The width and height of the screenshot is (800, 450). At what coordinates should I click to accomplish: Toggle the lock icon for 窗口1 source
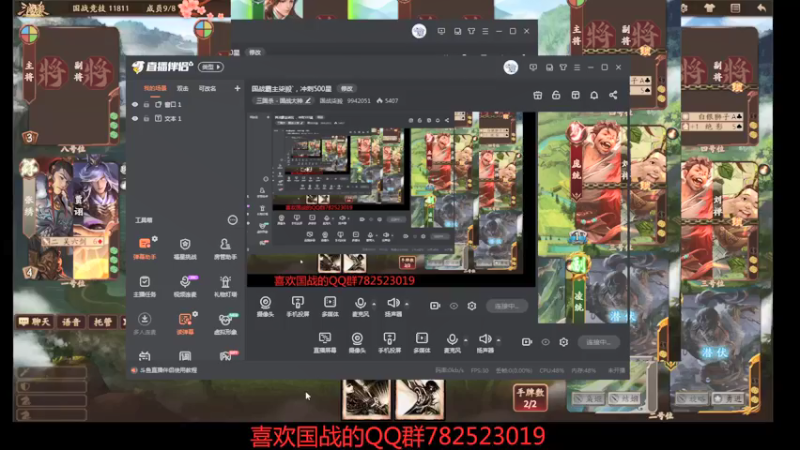pyautogui.click(x=146, y=105)
